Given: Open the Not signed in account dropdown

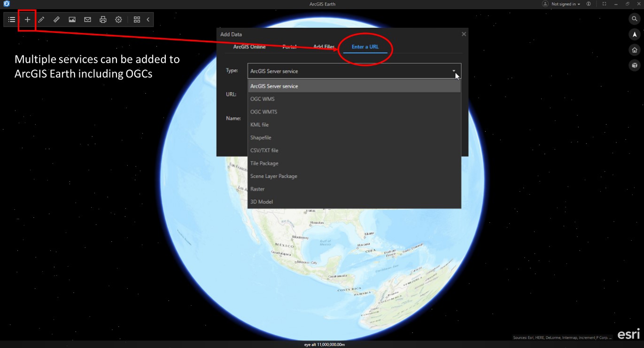Looking at the screenshot, I should click(x=566, y=4).
